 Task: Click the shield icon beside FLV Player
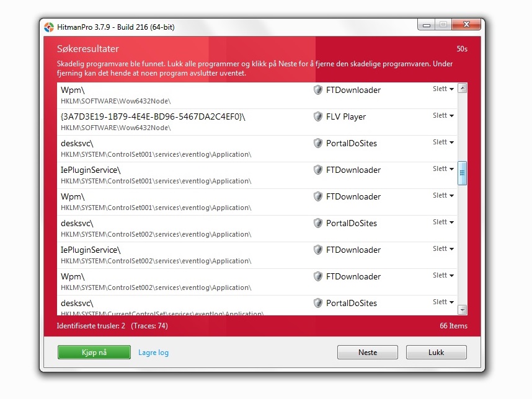click(317, 116)
